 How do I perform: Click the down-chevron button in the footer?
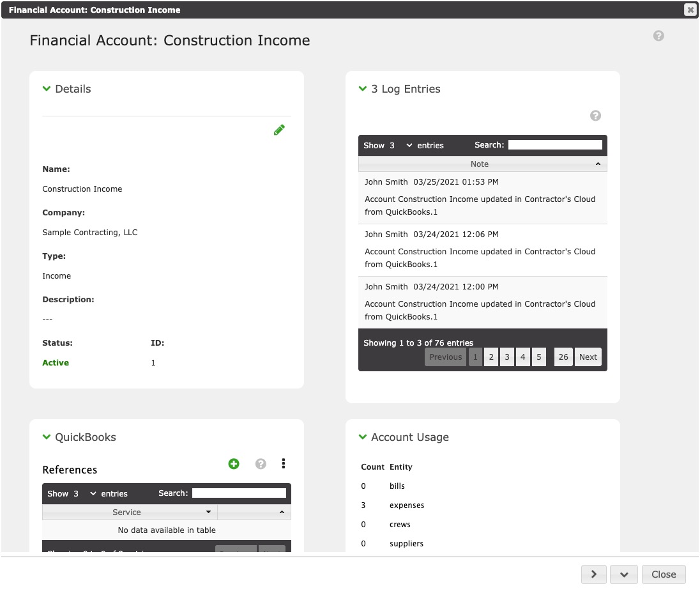click(x=624, y=574)
